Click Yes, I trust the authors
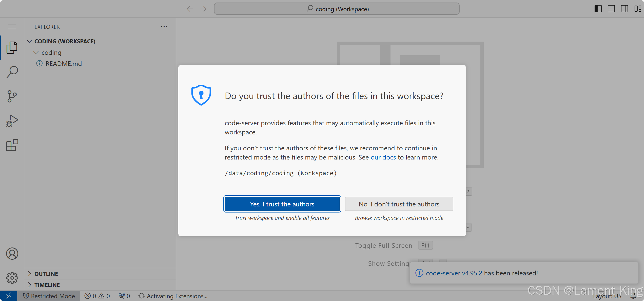 coord(282,204)
